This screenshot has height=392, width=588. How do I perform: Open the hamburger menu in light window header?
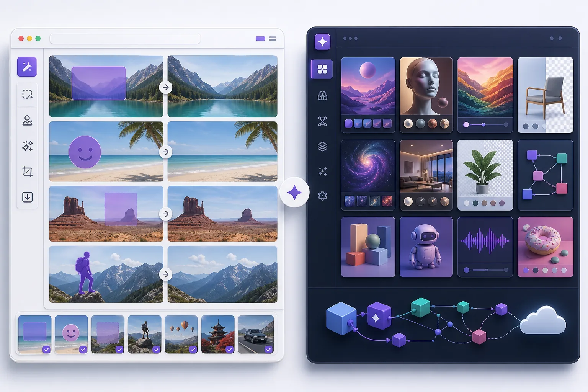click(273, 39)
